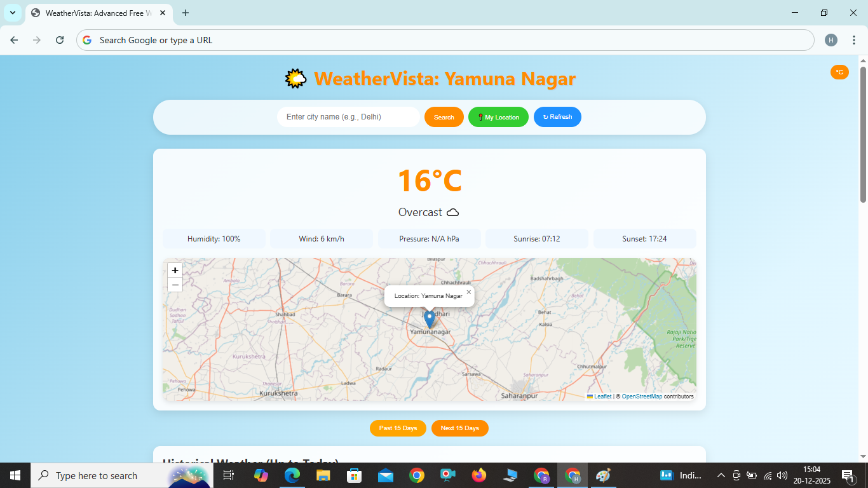The width and height of the screenshot is (868, 488).
Task: Dismiss the Location: Yamuna Nagar map popup
Action: point(469,292)
